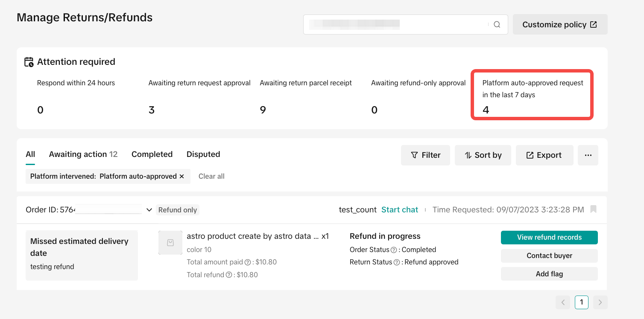The image size is (644, 319).
Task: Open the three-dots more options menu
Action: point(588,155)
